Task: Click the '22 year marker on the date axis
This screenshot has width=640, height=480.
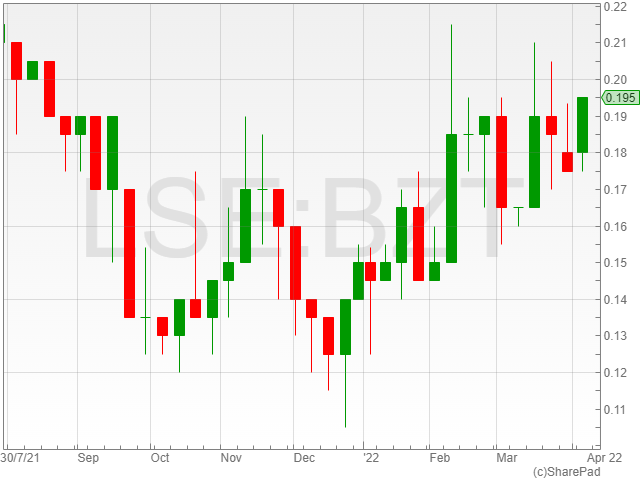Action: 370,457
